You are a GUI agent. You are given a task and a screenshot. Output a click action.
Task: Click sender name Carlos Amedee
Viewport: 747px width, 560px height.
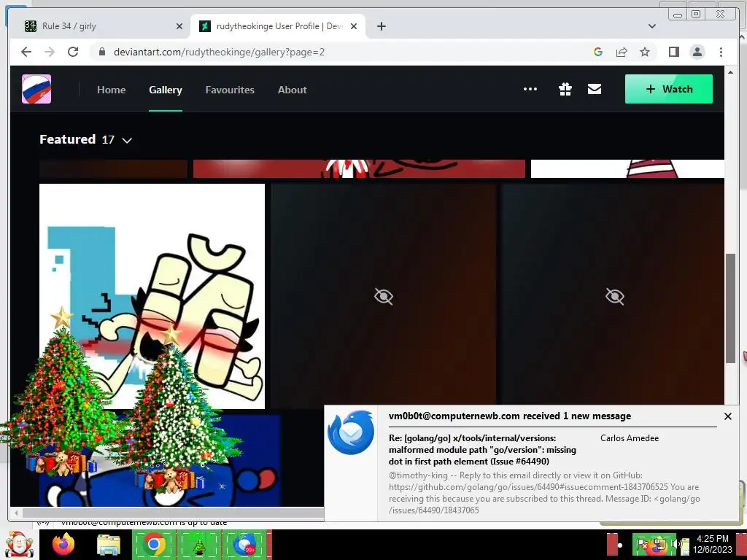(x=630, y=438)
